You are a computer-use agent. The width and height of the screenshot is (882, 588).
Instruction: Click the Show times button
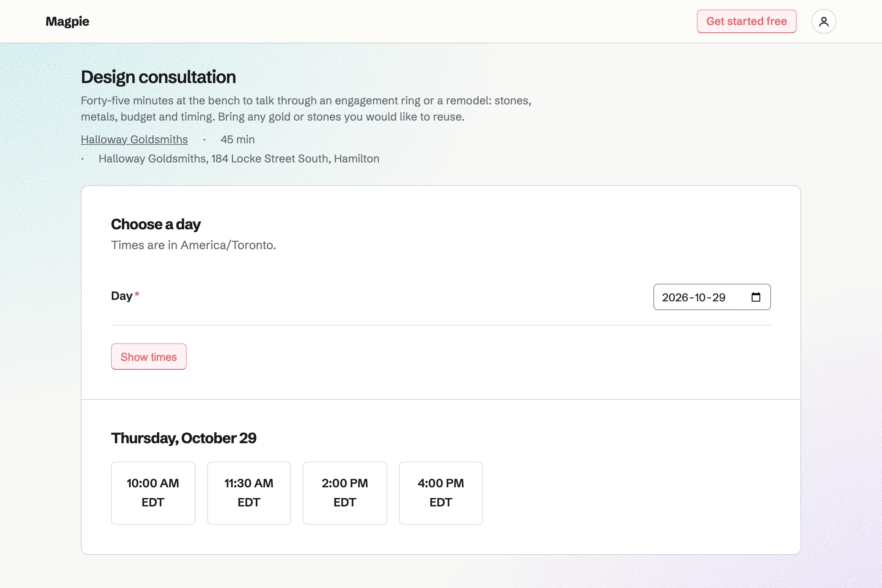point(148,356)
